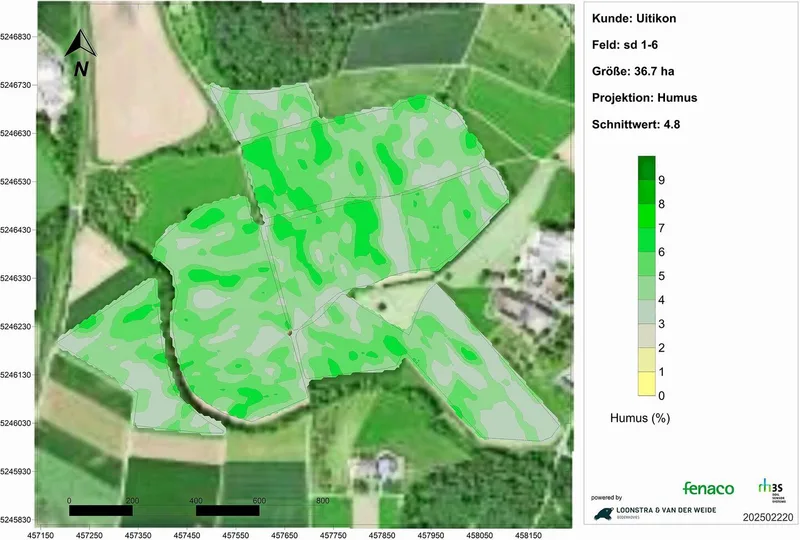The width and height of the screenshot is (800, 540).
Task: Click the x-axis label 458150
Action: 528,535
